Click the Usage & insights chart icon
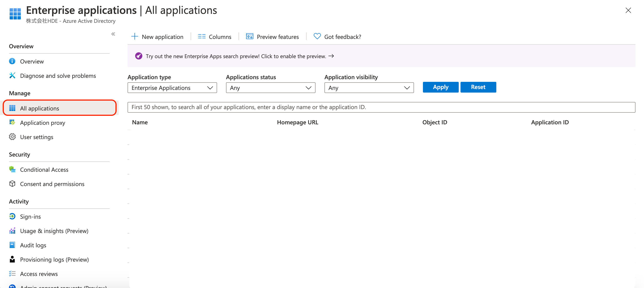644x288 pixels. (12, 231)
